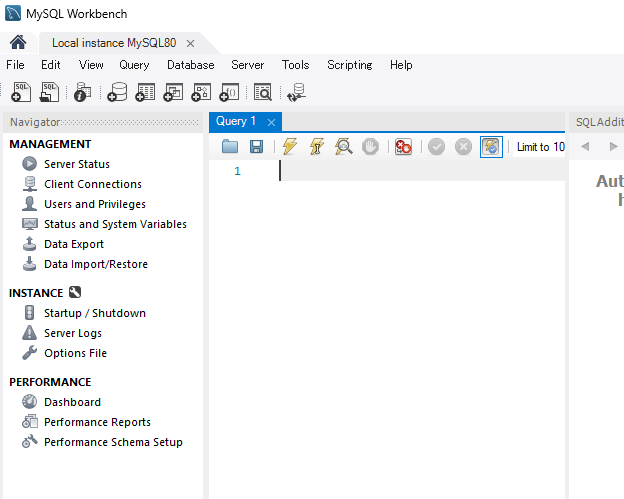The width and height of the screenshot is (624, 499).
Task: Stop query execution hand icon
Action: (x=370, y=147)
